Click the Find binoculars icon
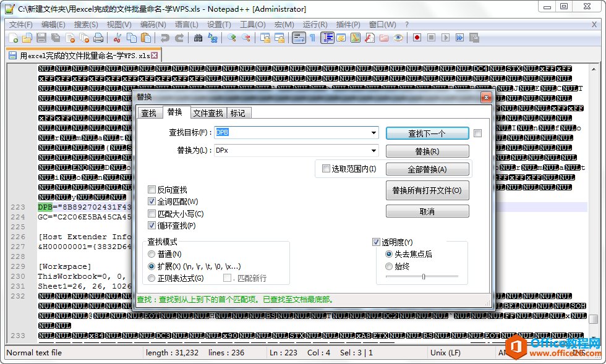The width and height of the screenshot is (606, 364). (x=198, y=38)
